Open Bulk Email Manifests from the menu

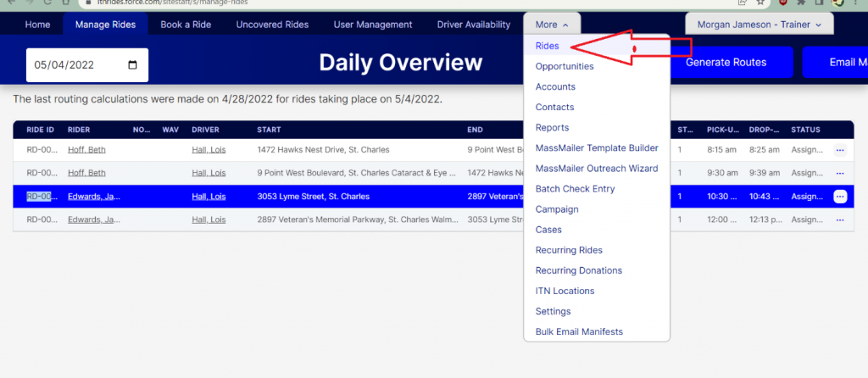pyautogui.click(x=579, y=331)
